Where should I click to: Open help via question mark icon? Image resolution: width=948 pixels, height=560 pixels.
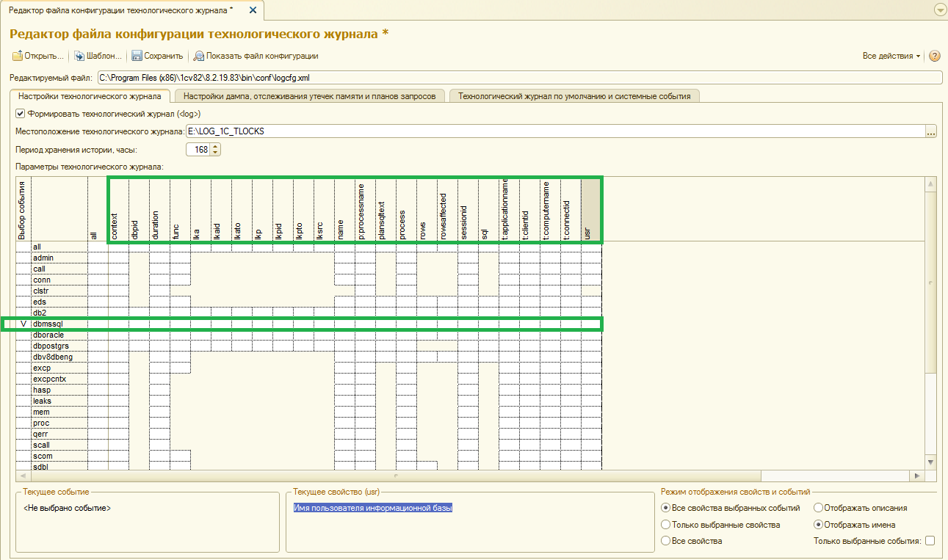[x=935, y=56]
